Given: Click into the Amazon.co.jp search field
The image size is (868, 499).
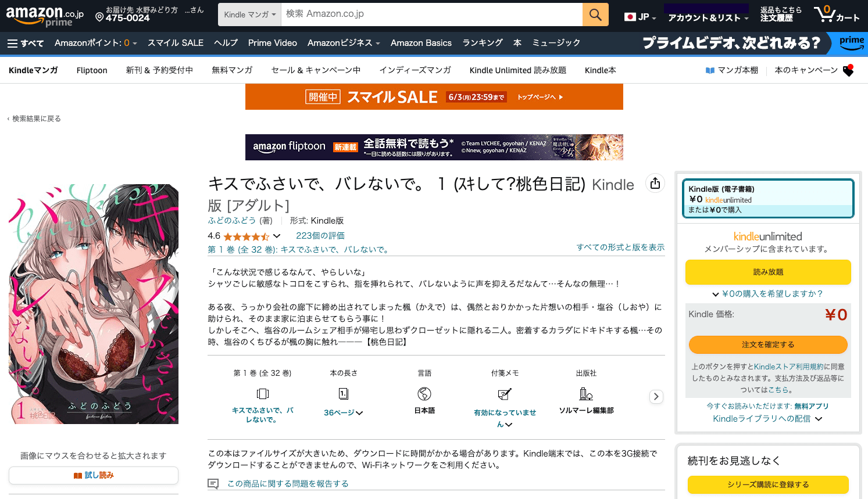Looking at the screenshot, I should pos(431,15).
